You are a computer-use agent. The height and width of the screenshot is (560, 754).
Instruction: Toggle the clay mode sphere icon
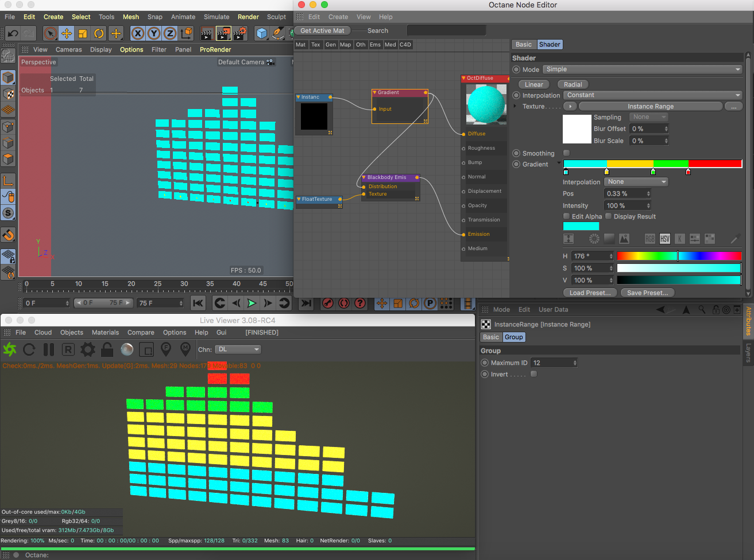[127, 349]
